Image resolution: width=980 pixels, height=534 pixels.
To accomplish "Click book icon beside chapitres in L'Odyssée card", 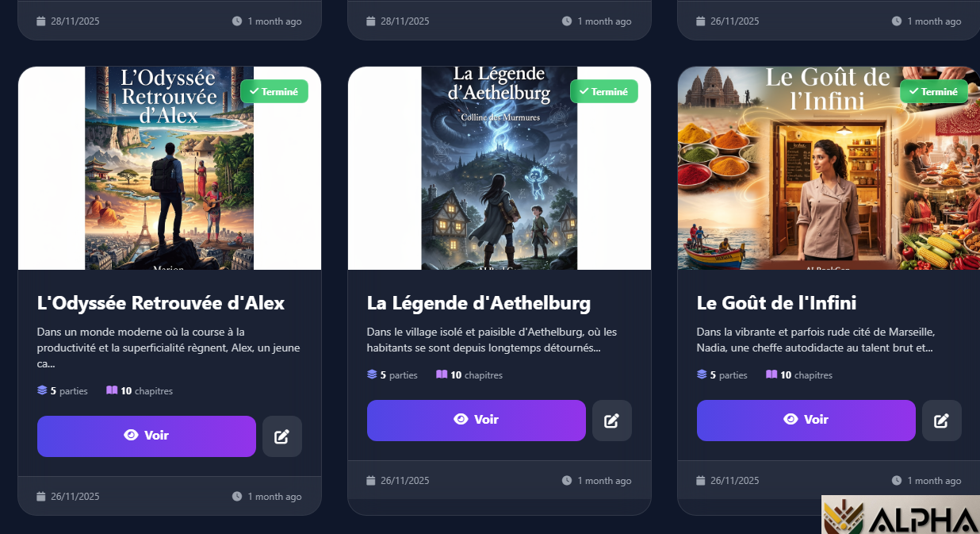I will [112, 390].
